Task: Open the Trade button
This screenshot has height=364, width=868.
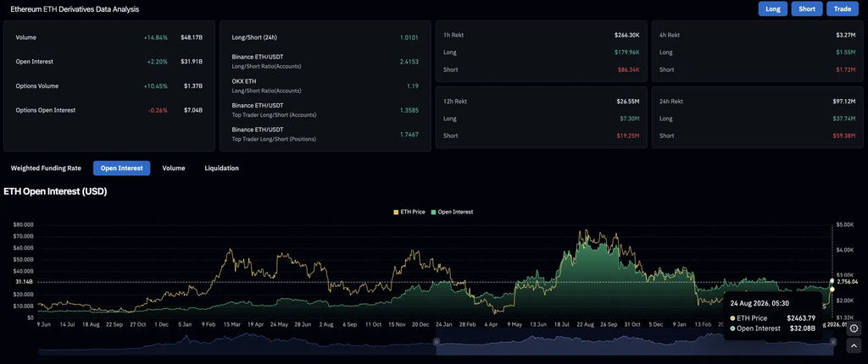Action: coord(843,8)
